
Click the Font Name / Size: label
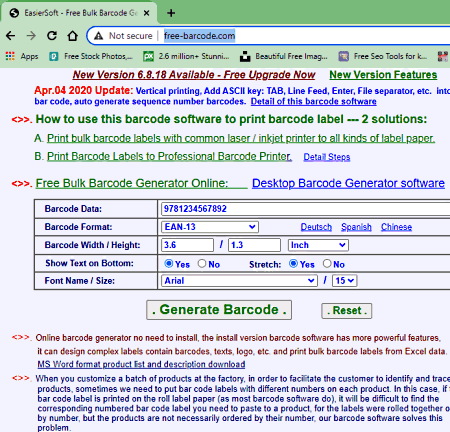pos(80,281)
